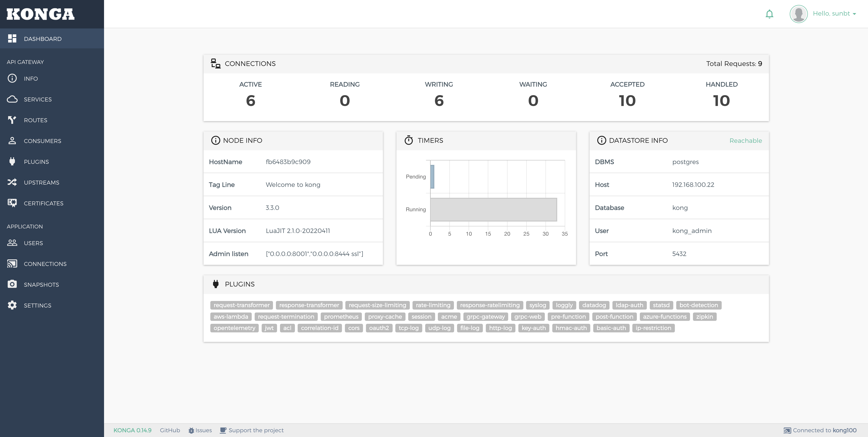Open Settings via the gear icon
Image resolution: width=868 pixels, height=437 pixels.
(x=12, y=305)
